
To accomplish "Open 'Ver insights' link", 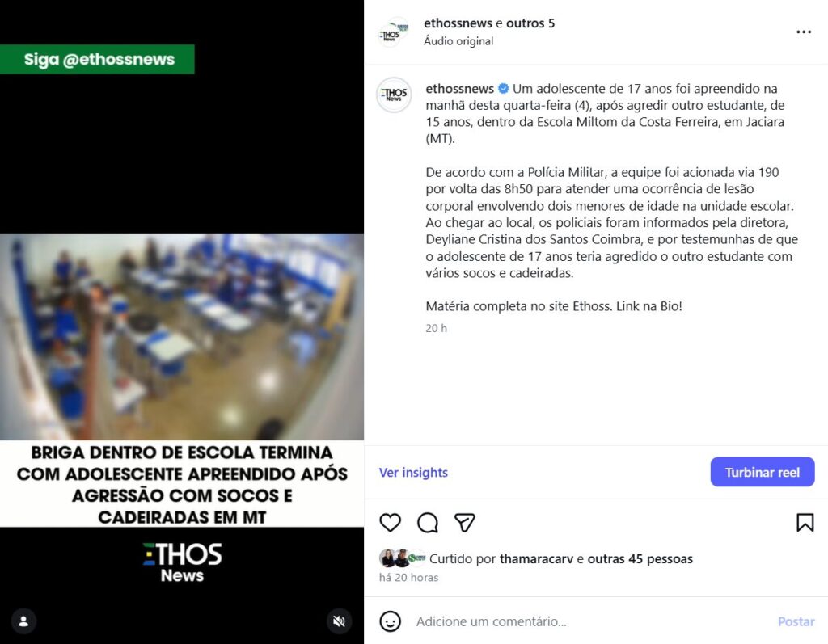I will [x=413, y=473].
